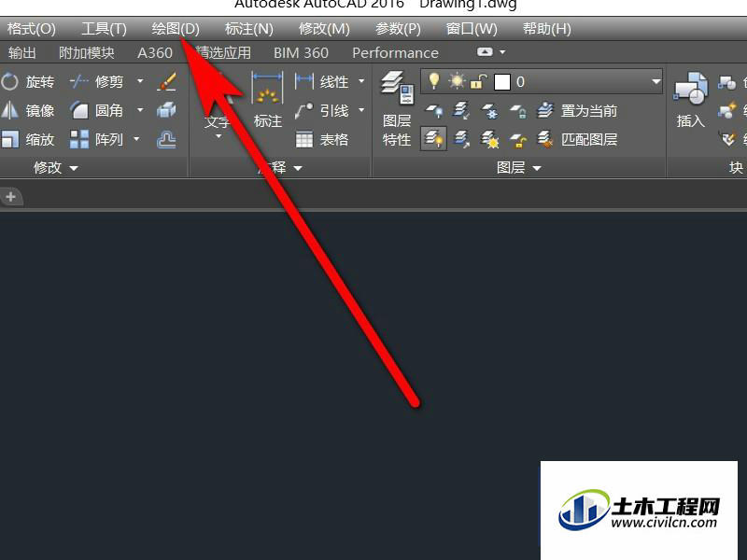Viewport: 747px width, 560px height.
Task: Switch to the 输出 ribbon tab
Action: pyautogui.click(x=21, y=52)
